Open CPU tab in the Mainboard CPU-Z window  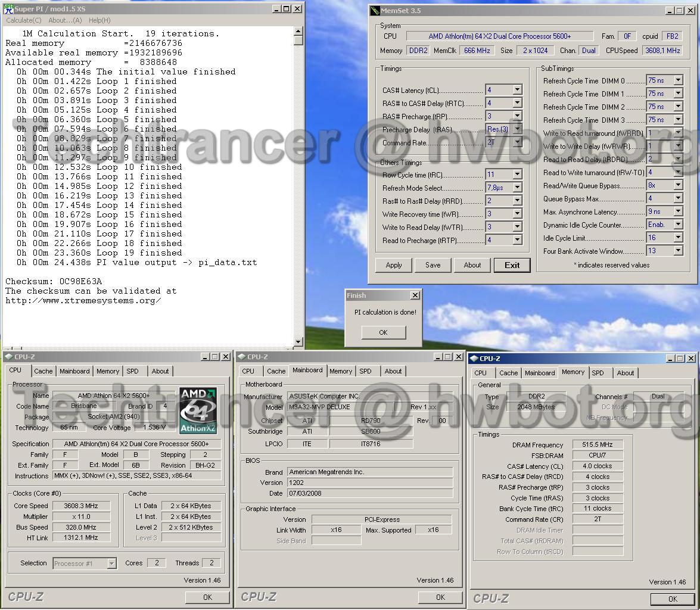[x=248, y=371]
